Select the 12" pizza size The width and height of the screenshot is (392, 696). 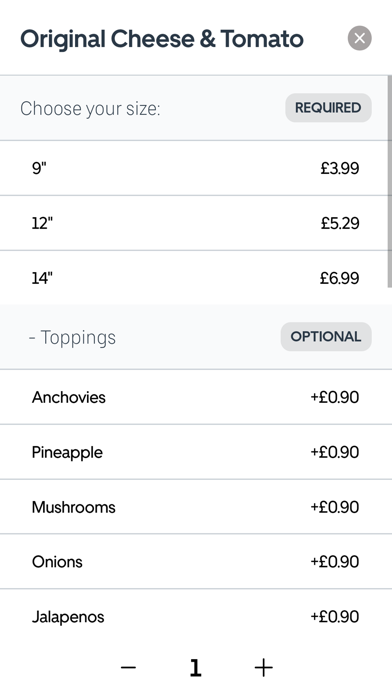[194, 223]
